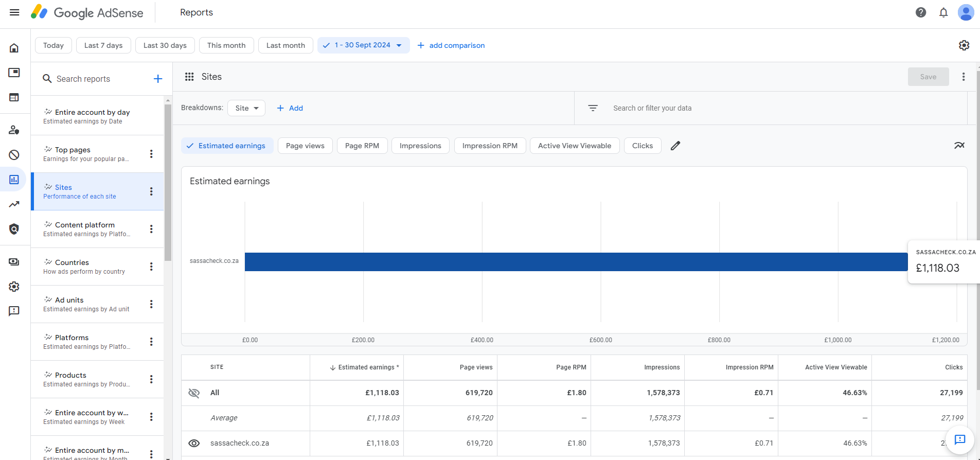Open the Sites icon in sidebar
This screenshot has width=980, height=460.
[14, 97]
